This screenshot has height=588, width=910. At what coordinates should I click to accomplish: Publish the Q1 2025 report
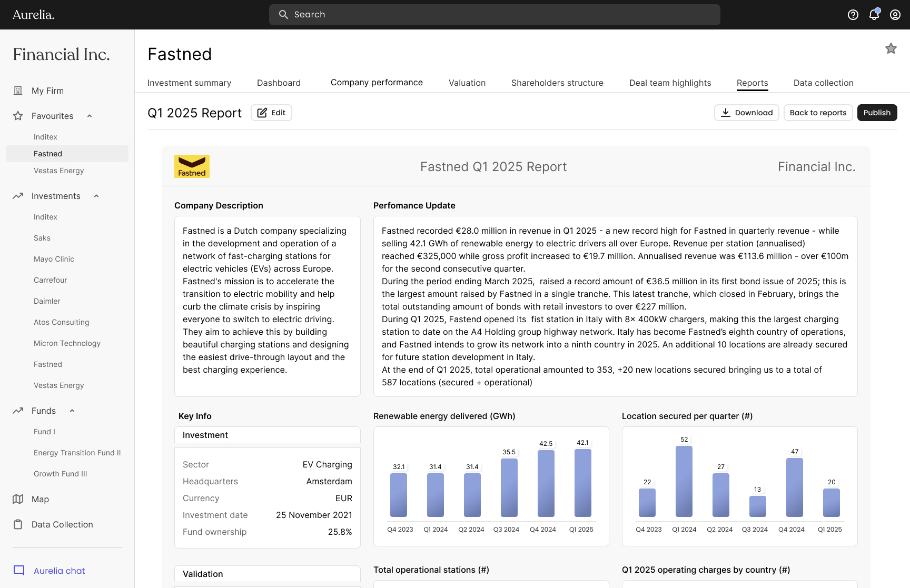(x=877, y=113)
